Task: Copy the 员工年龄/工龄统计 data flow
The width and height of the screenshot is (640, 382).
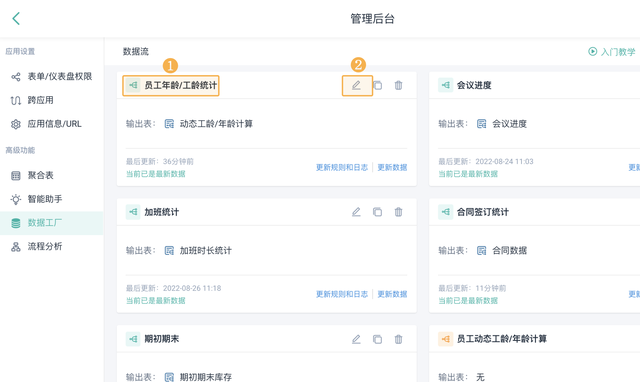Action: [x=378, y=85]
